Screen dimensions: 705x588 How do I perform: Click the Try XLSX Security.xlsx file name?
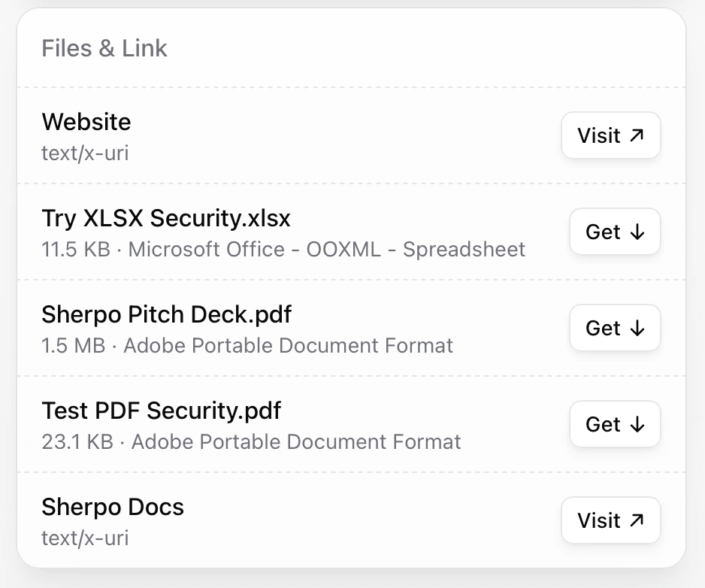pyautogui.click(x=166, y=218)
